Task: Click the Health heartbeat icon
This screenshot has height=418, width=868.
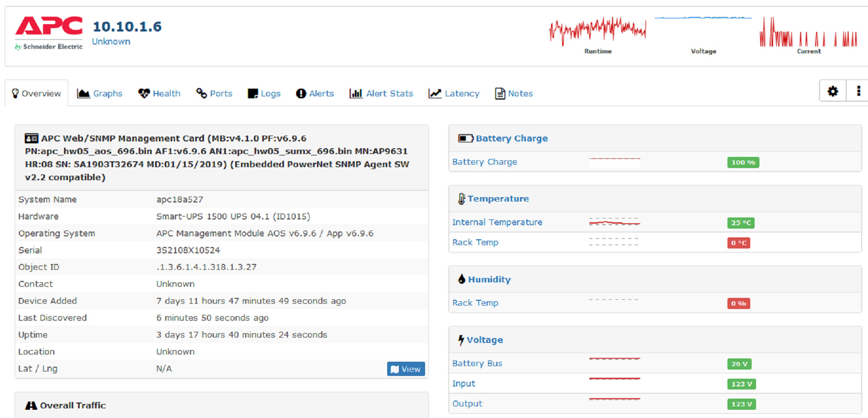Action: click(144, 93)
